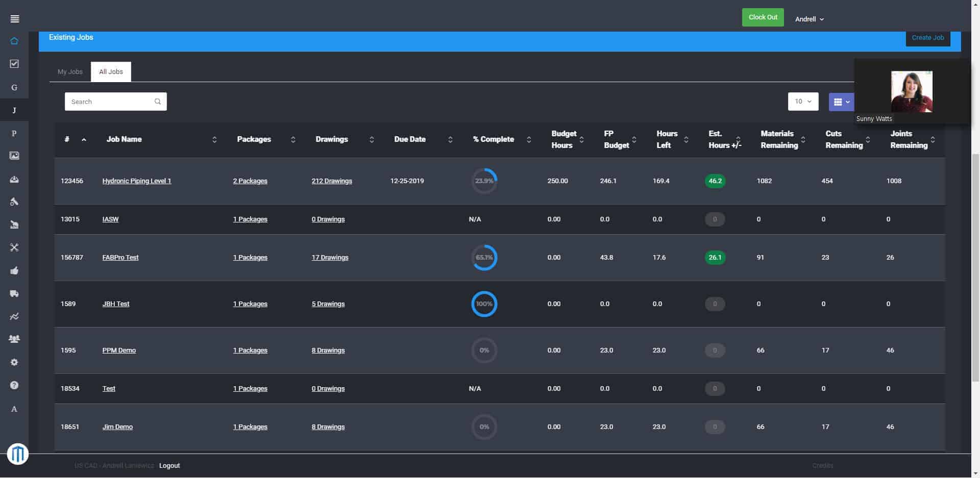This screenshot has width=980, height=478.
Task: Open the saw station sidebar icon
Action: [14, 224]
